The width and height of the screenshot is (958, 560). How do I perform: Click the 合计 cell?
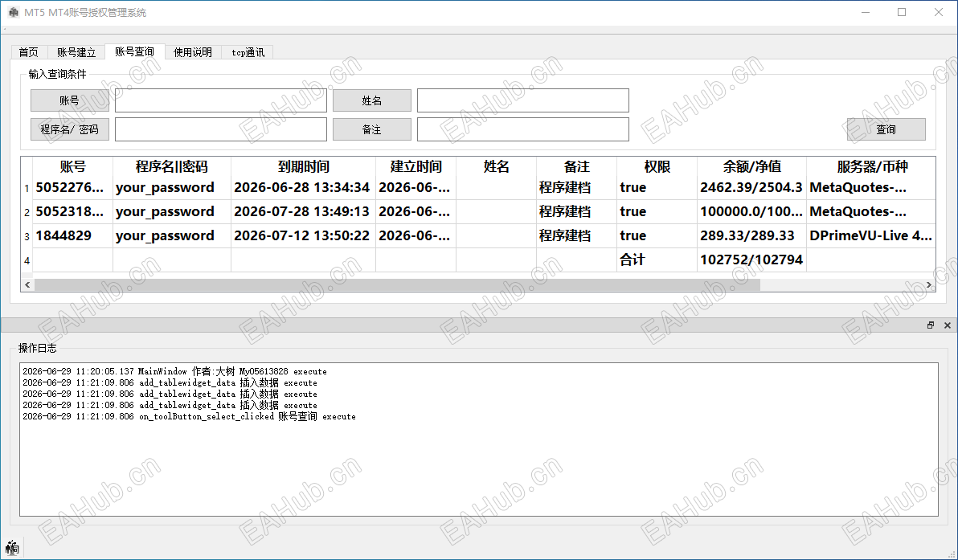coord(657,260)
